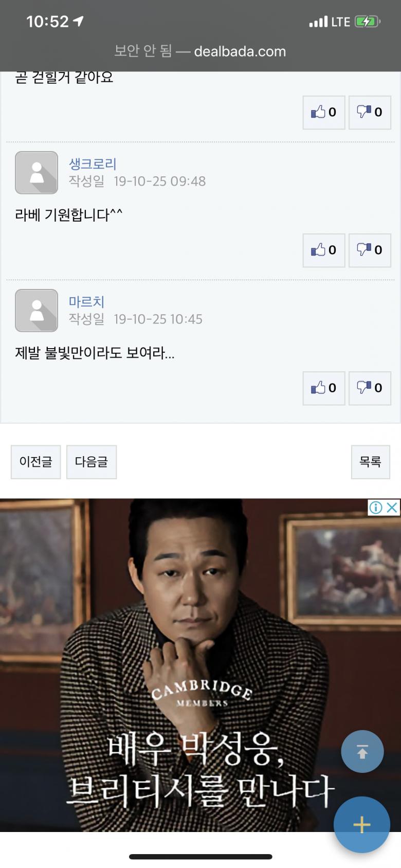Tap the scroll-to-top arrow floating button
401x868 pixels.
[362, 751]
